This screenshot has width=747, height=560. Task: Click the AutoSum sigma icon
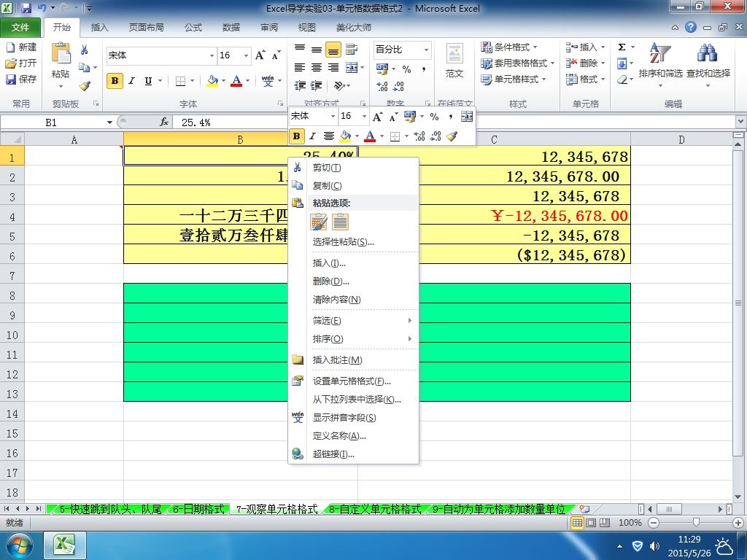tap(622, 47)
